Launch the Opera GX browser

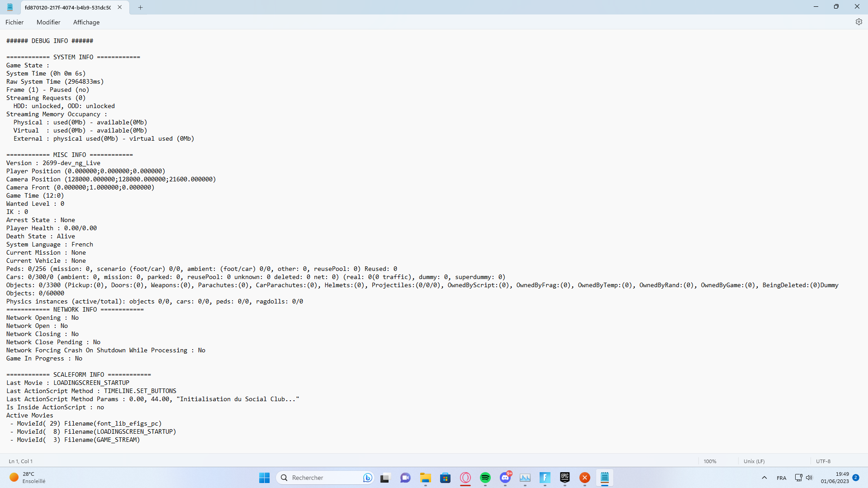coord(465,478)
